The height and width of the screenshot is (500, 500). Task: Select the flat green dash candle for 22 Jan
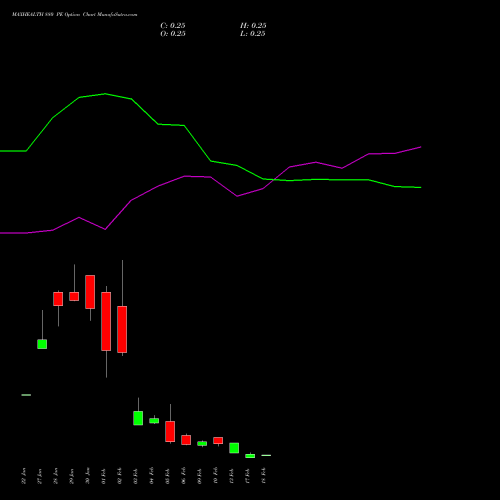26,395
